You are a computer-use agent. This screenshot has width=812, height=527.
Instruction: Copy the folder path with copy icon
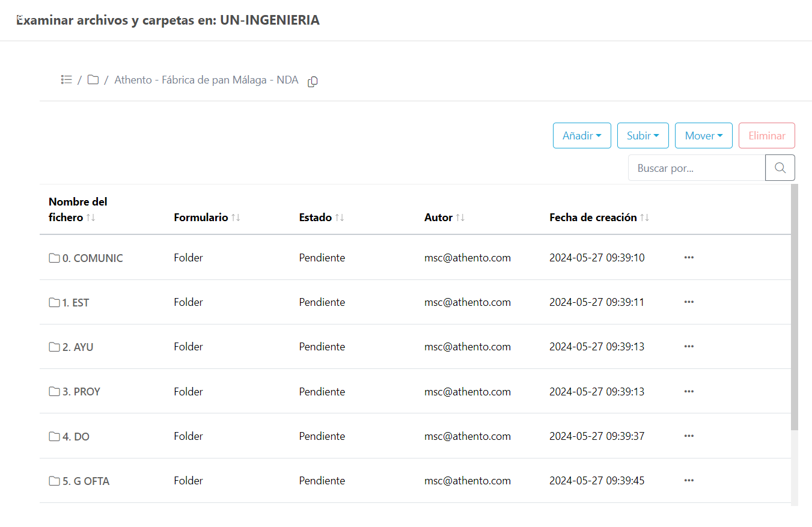[x=313, y=82]
